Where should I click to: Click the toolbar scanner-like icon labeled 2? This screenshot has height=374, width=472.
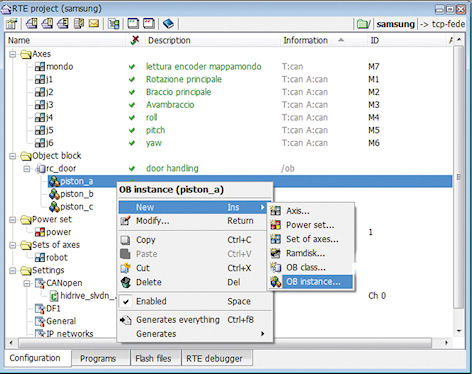47,23
